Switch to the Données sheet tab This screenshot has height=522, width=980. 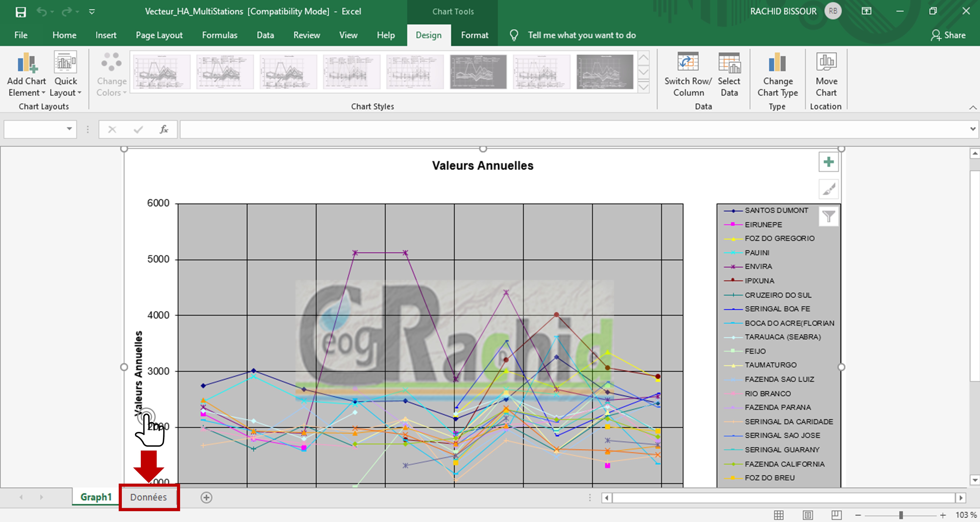pos(148,497)
